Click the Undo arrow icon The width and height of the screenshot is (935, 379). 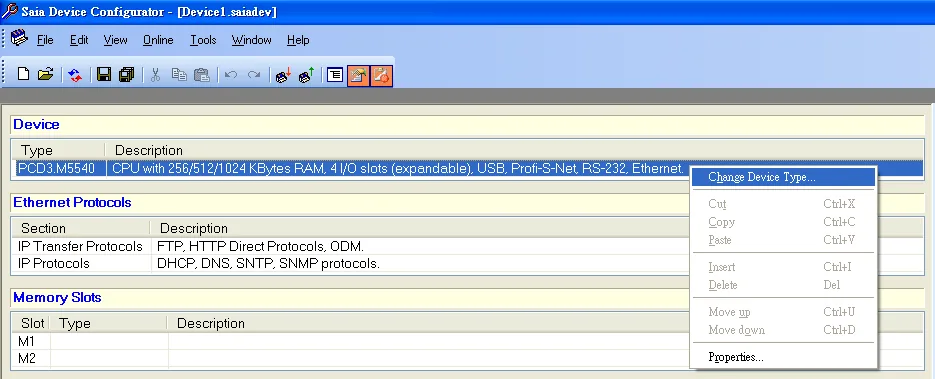point(231,75)
